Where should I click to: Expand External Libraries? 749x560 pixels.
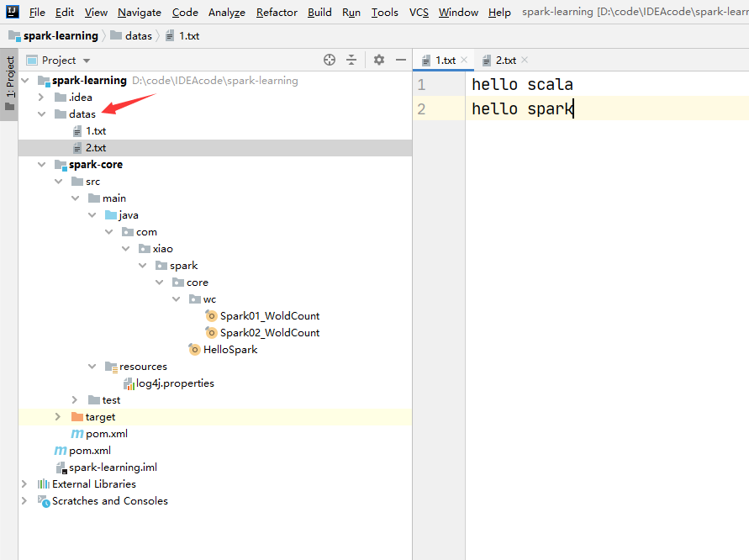click(24, 484)
